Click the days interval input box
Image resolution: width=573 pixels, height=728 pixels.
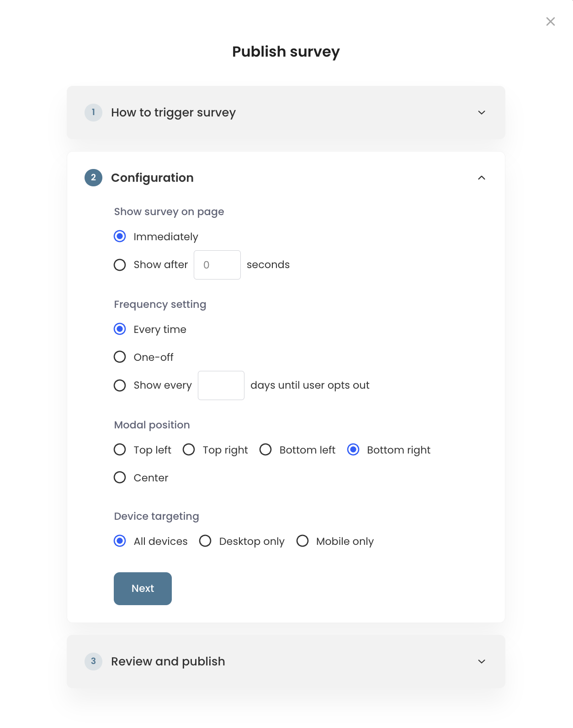pyautogui.click(x=221, y=385)
